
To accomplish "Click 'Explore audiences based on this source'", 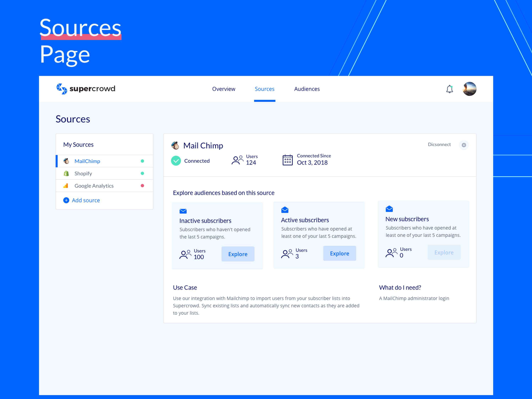I will pos(224,193).
